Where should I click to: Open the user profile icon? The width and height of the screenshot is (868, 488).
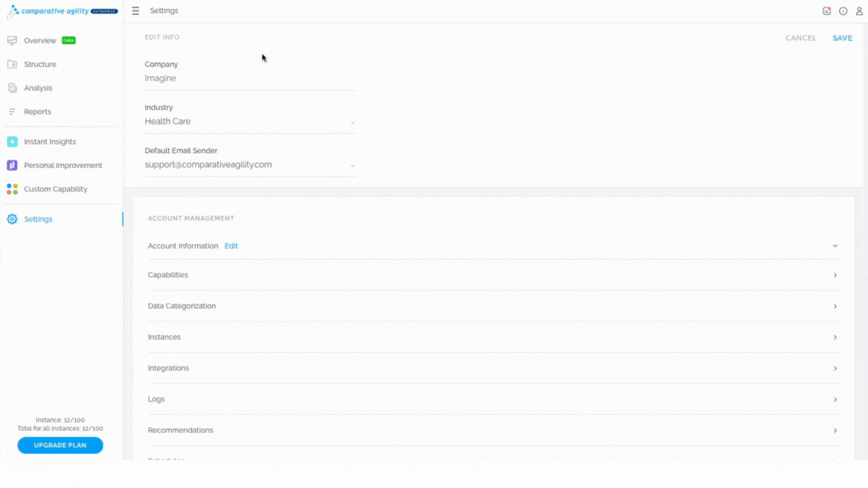coord(859,11)
